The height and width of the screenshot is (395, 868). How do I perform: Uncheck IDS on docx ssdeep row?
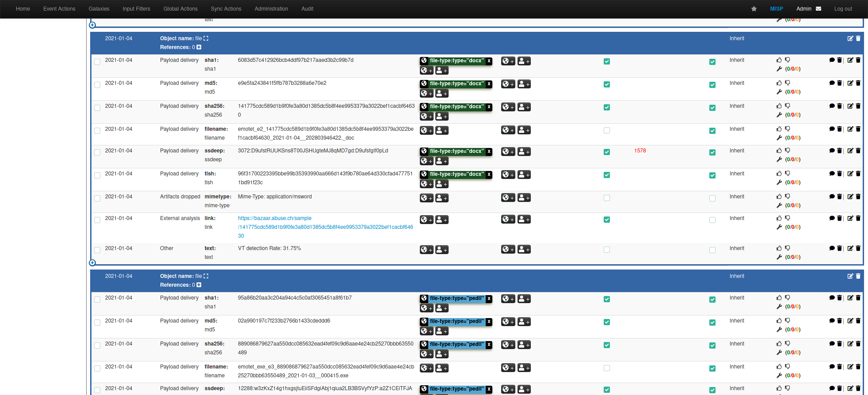pos(712,152)
